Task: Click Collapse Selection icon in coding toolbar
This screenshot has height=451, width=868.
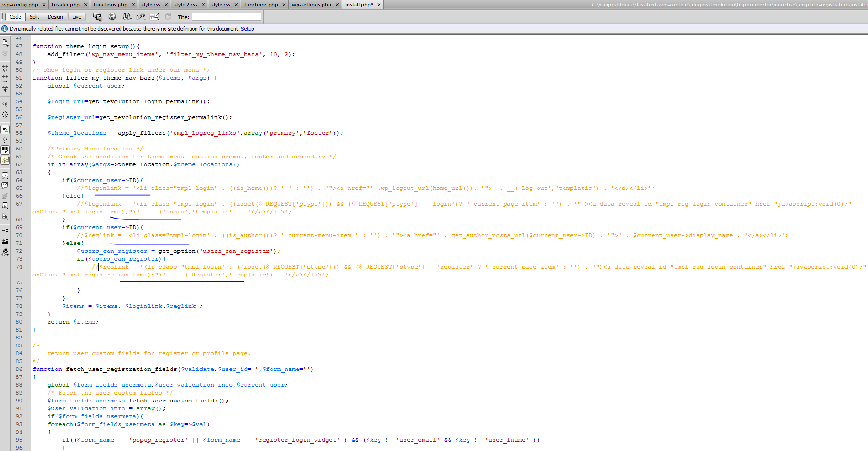Action: (x=5, y=79)
